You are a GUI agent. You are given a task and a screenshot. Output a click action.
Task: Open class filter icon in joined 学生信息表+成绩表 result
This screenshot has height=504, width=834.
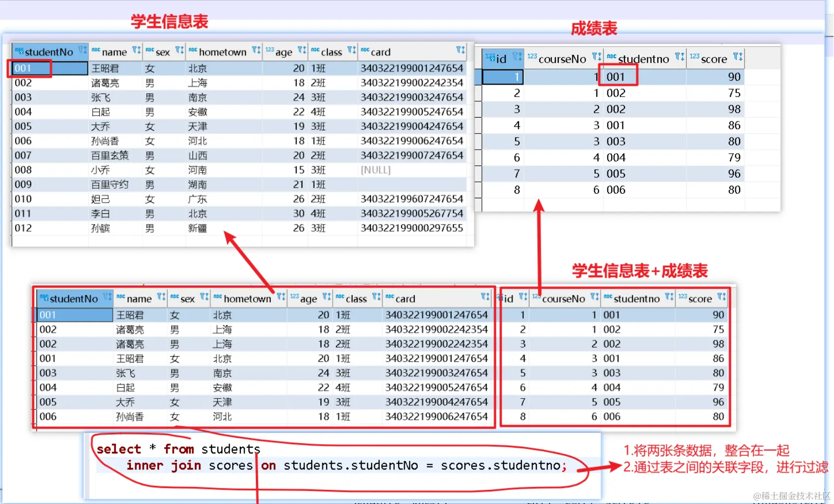pyautogui.click(x=376, y=296)
